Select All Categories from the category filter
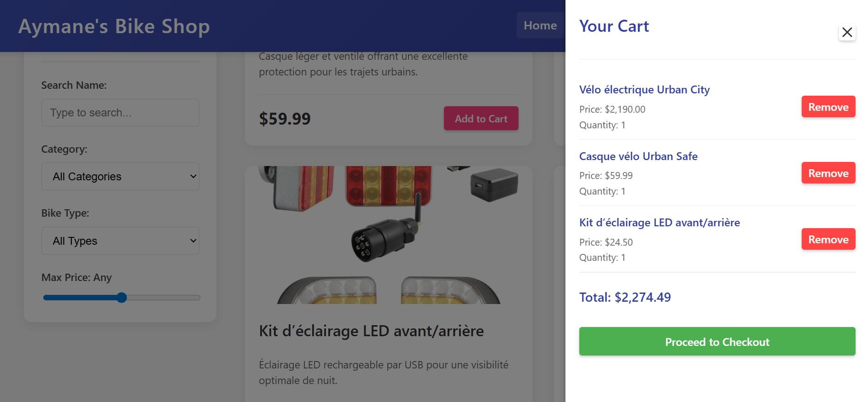868x402 pixels. pos(120,176)
